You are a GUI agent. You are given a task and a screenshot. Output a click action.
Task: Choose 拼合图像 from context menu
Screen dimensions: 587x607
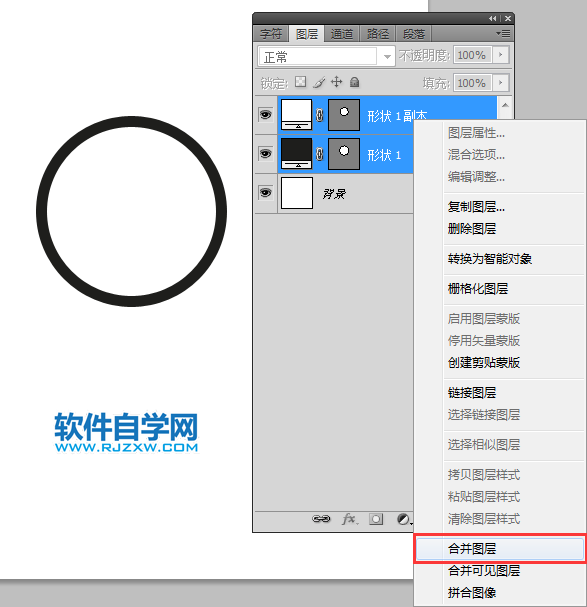click(x=500, y=593)
